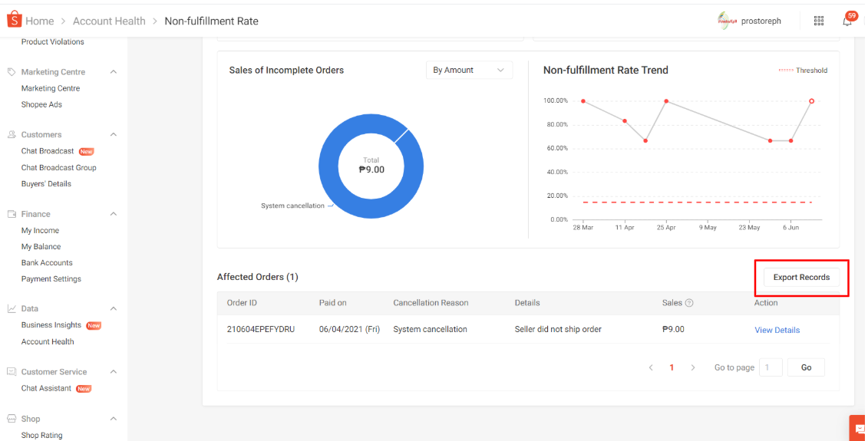868x441 pixels.
Task: Click the Shopee logo icon
Action: 14,19
